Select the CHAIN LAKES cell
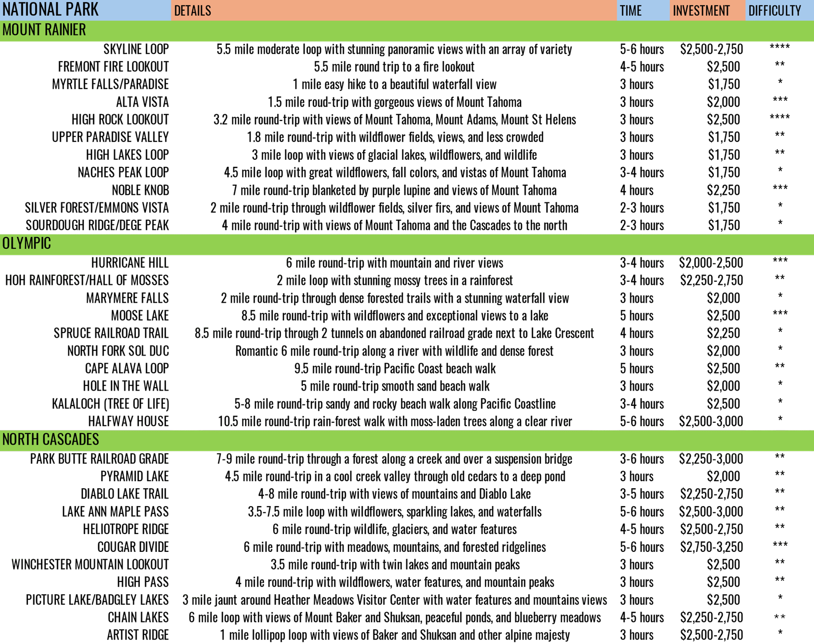814x644 pixels. point(138,618)
